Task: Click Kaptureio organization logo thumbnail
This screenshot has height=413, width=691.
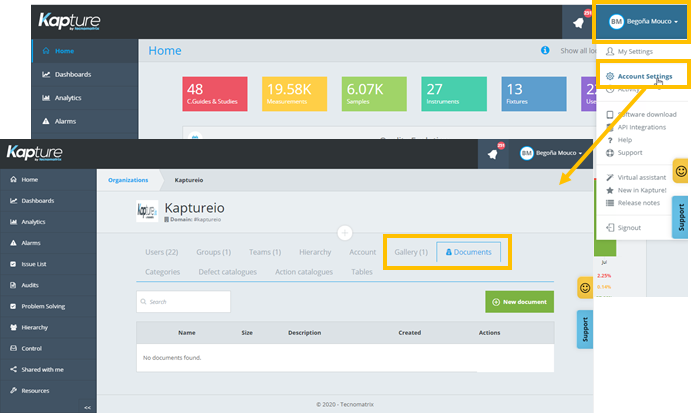Action: pos(147,211)
